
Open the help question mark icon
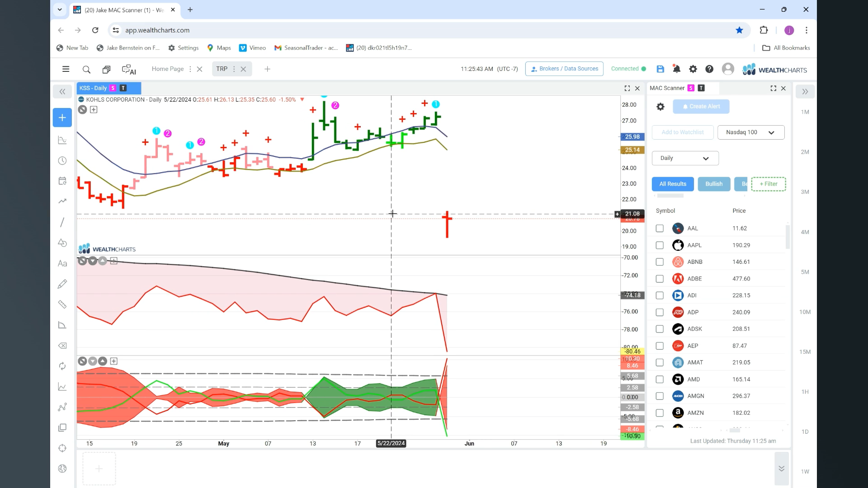coord(709,69)
